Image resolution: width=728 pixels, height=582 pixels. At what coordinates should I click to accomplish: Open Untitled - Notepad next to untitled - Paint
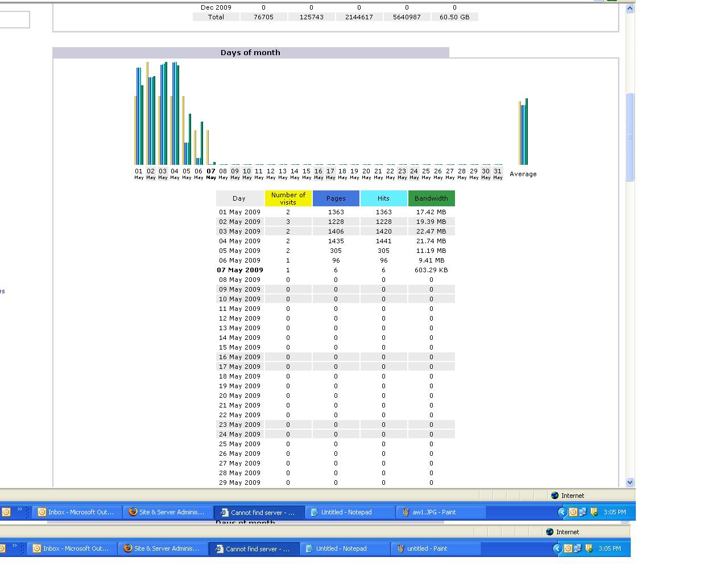(345, 548)
